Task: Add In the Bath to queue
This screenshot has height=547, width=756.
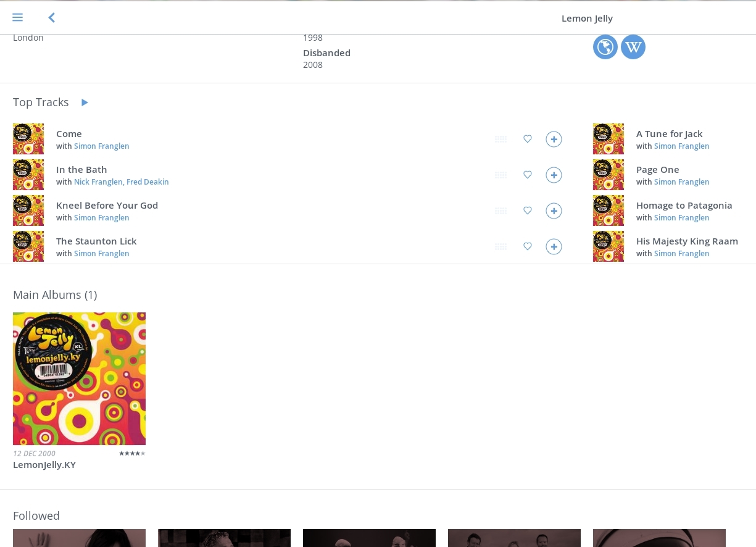Action: pos(554,175)
